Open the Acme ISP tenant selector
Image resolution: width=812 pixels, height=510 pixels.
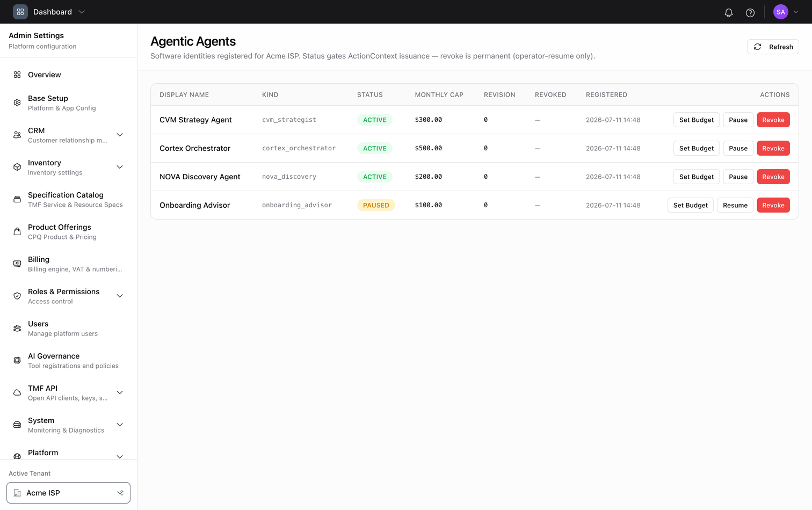click(x=68, y=493)
